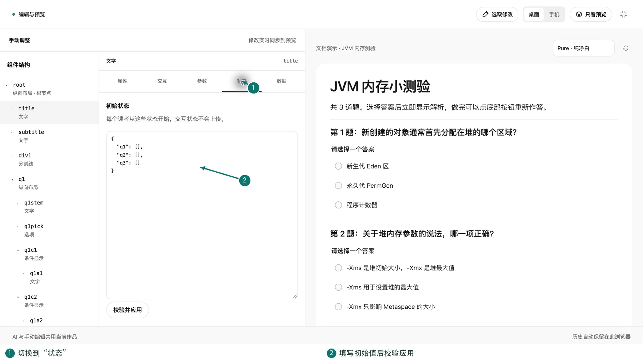Choose -Xmx 只影响 Metaspace radio

coord(338,307)
